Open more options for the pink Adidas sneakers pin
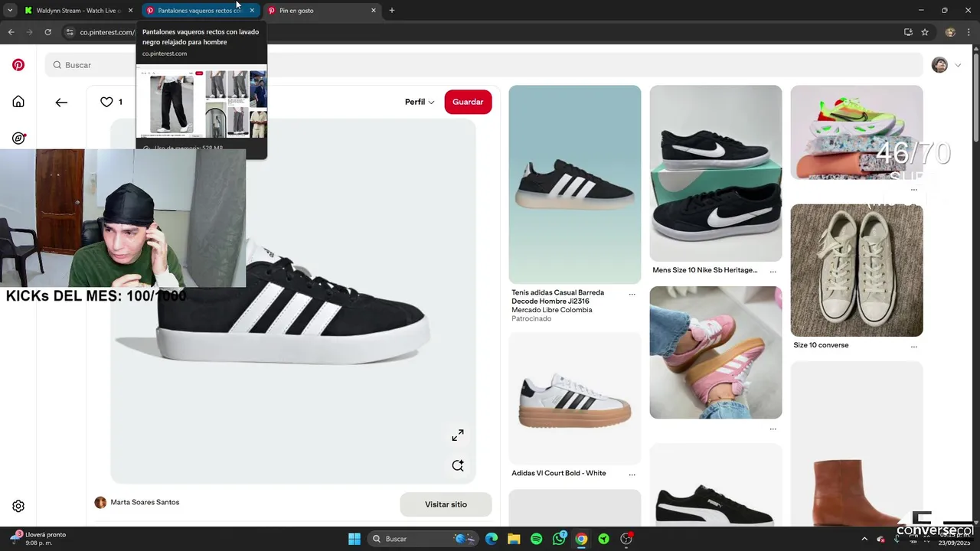The height and width of the screenshot is (551, 980). (x=773, y=429)
